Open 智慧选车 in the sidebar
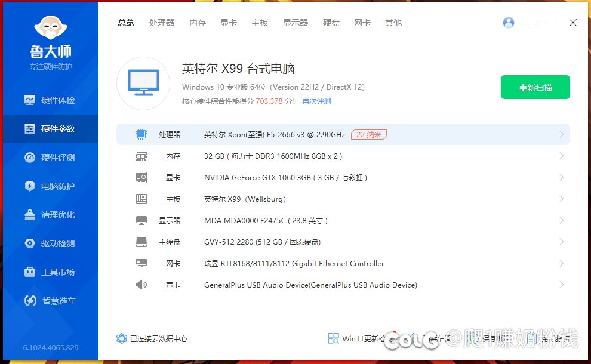591x364 pixels. [x=51, y=301]
